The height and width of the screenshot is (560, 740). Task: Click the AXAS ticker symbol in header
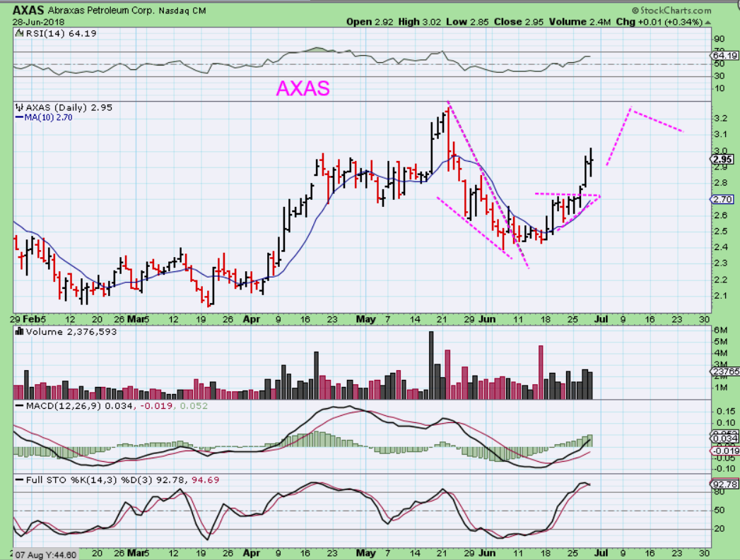pos(28,10)
